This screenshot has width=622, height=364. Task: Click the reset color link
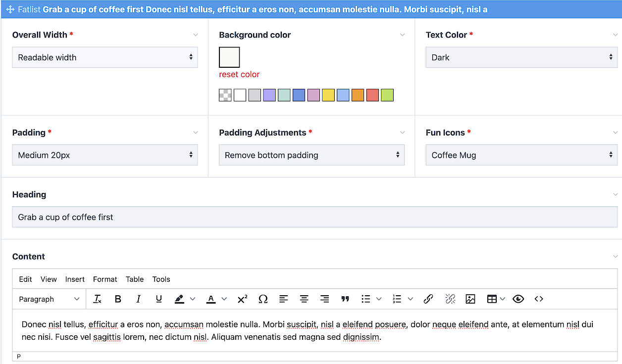[x=239, y=75]
